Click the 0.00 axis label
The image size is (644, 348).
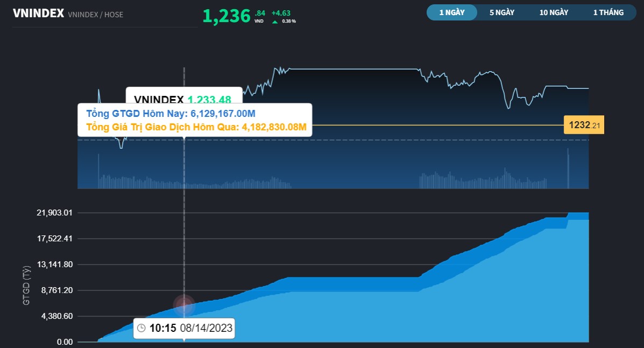pyautogui.click(x=65, y=342)
